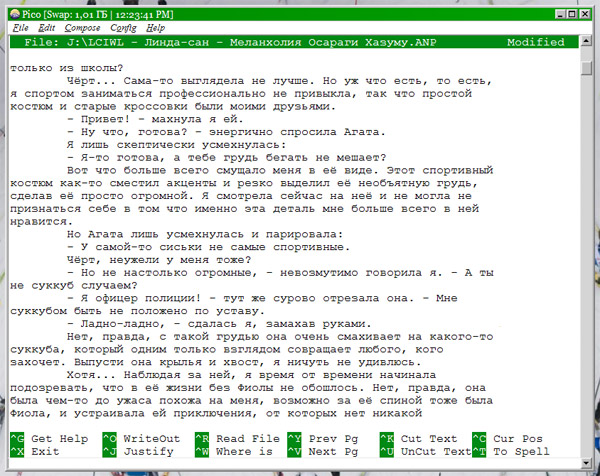This screenshot has width=600, height=476.
Task: Click the line 'не суккуб случаем?'
Action: pos(73,285)
